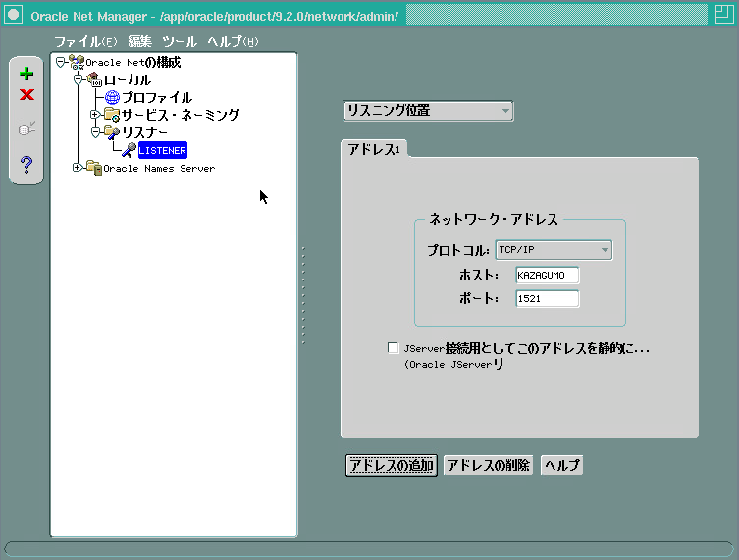Enable the JServer static address checkbox

pos(393,347)
